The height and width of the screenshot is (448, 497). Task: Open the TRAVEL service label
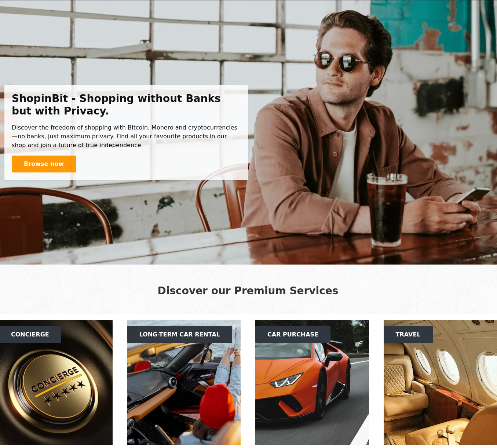408,334
